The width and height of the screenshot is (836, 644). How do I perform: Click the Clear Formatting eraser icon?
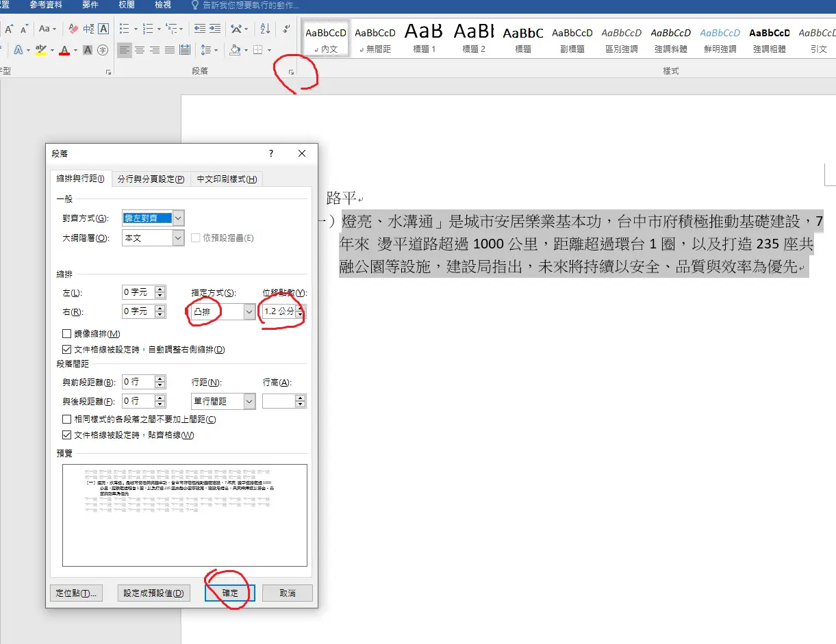(73, 29)
